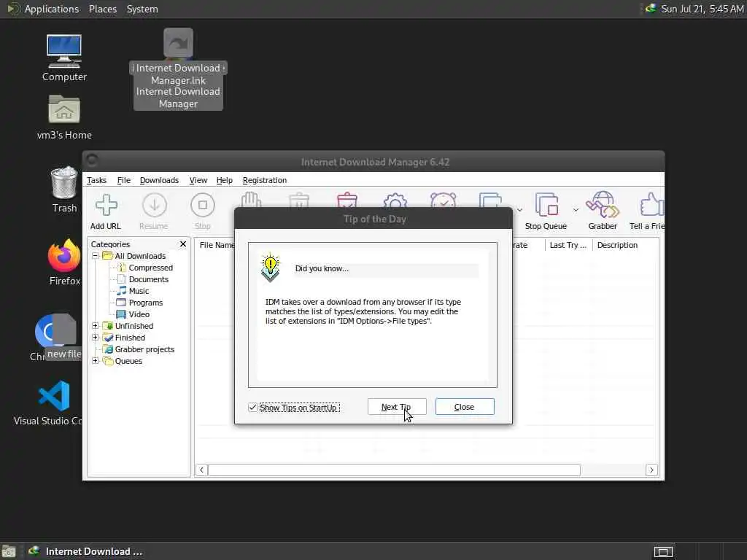Click the Tell a Friend thumbs-up icon
This screenshot has height=560, width=747.
click(651, 204)
